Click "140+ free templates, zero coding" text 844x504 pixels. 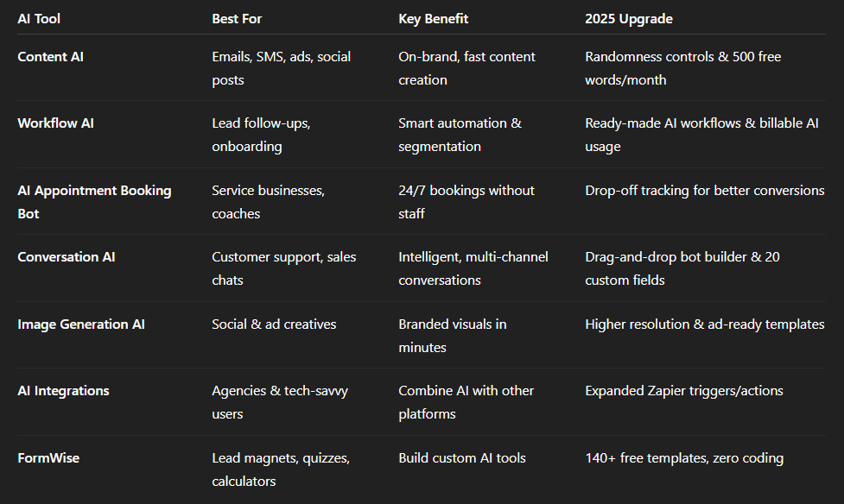pos(684,457)
